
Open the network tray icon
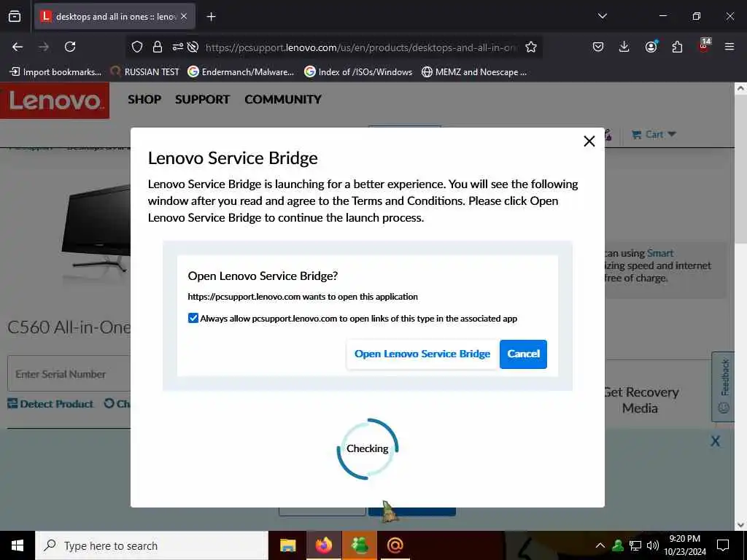click(x=635, y=545)
